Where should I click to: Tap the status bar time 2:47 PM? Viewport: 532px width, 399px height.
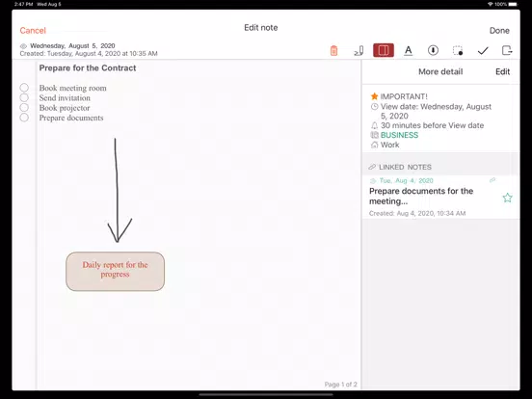tap(23, 4)
